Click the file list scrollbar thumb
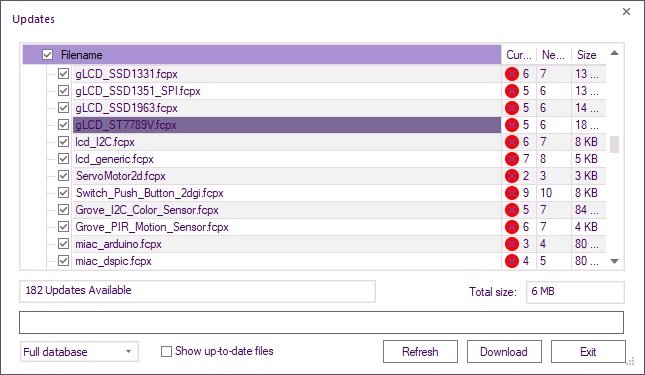 click(614, 144)
